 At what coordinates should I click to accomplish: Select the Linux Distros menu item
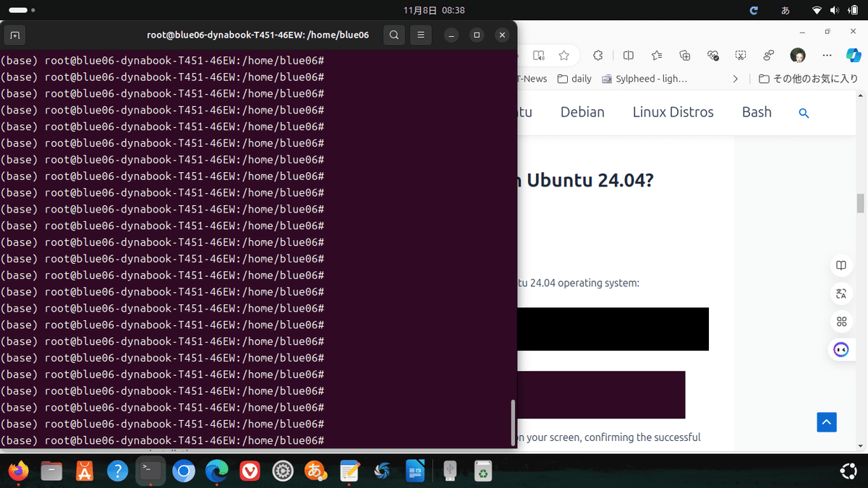pyautogui.click(x=673, y=112)
